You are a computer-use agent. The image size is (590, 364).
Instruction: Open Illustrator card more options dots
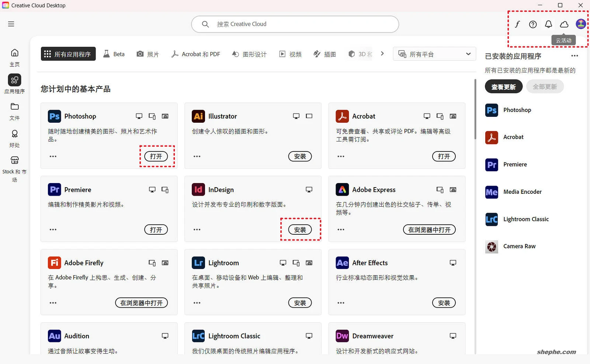pos(197,156)
